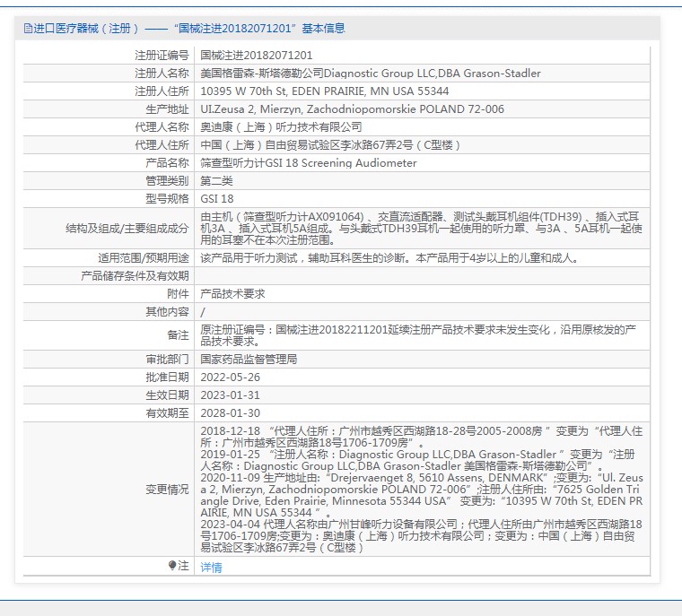Screen dimensions: 682x616
Task: Select change entry dated 2020-11-09
Action: (x=421, y=495)
